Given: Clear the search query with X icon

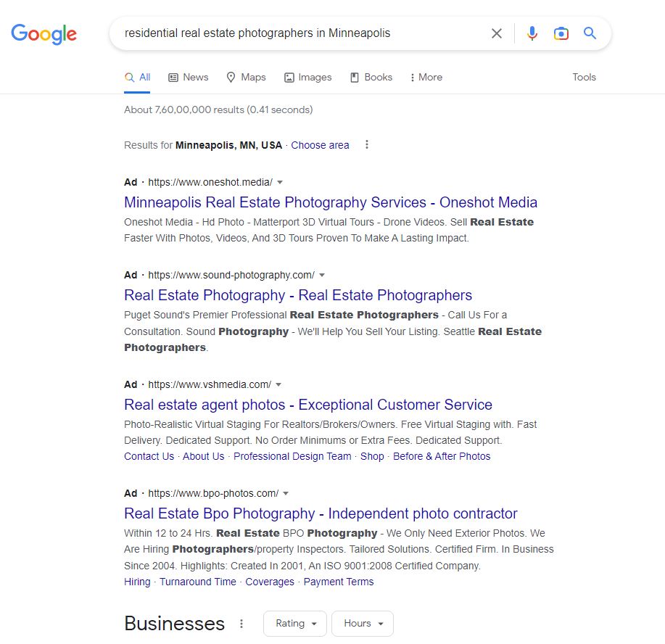Looking at the screenshot, I should [x=496, y=33].
